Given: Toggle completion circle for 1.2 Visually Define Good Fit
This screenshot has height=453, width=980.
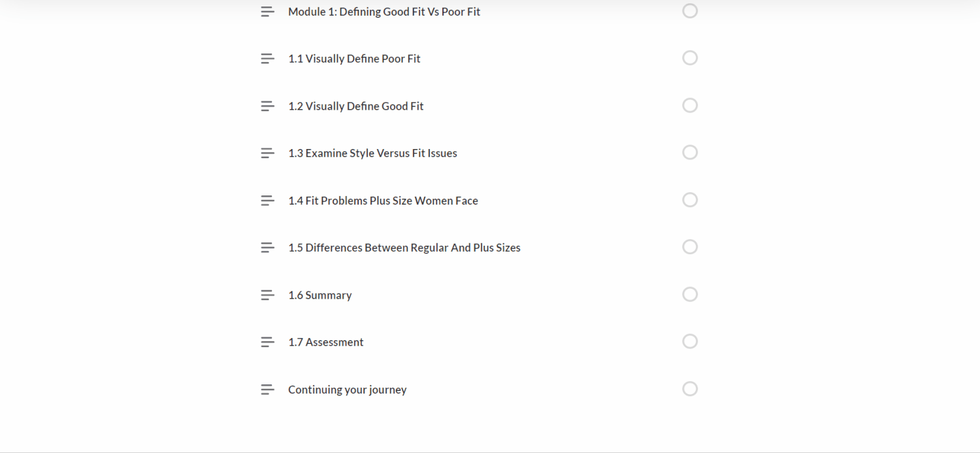Looking at the screenshot, I should coord(690,105).
